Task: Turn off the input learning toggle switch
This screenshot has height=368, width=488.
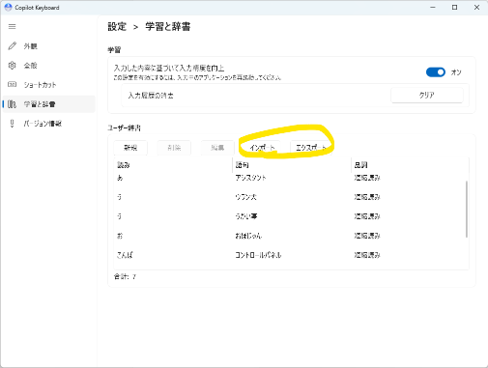Action: click(435, 72)
